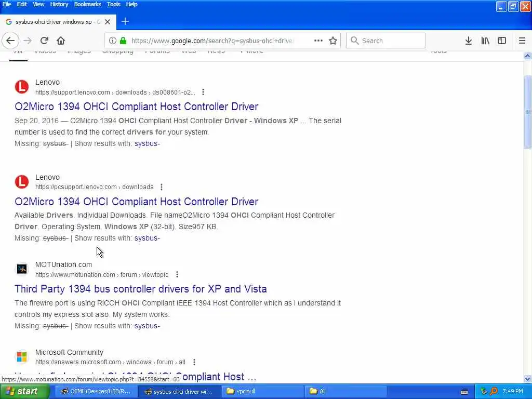This screenshot has height=399, width=532.
Task: Open first O2Micro 1394 OHCI driver result link
Action: tap(137, 107)
